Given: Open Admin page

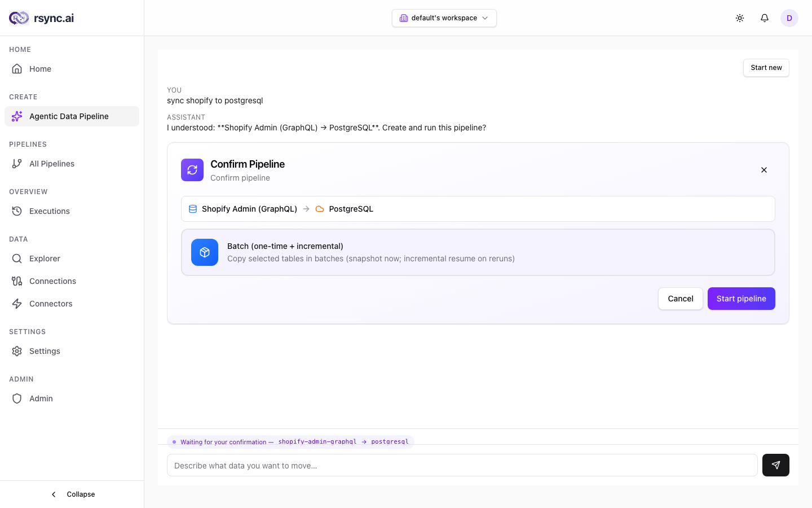Looking at the screenshot, I should (x=72, y=398).
